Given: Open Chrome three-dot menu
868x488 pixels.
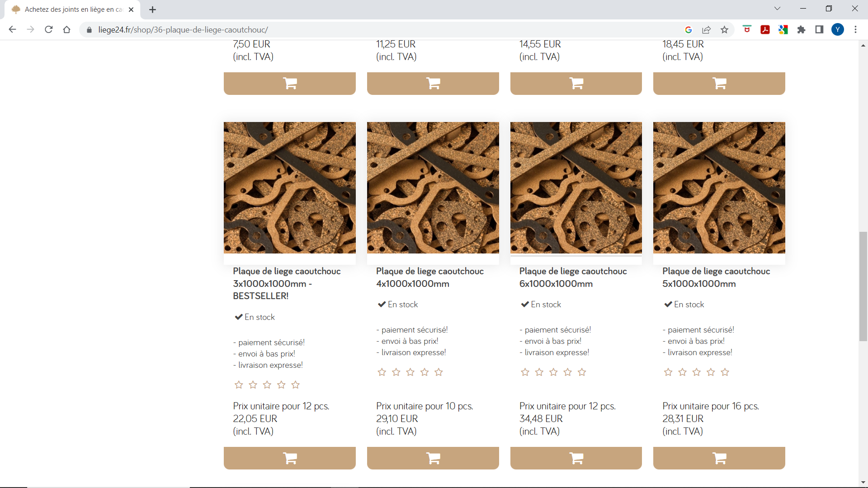Looking at the screenshot, I should (855, 30).
